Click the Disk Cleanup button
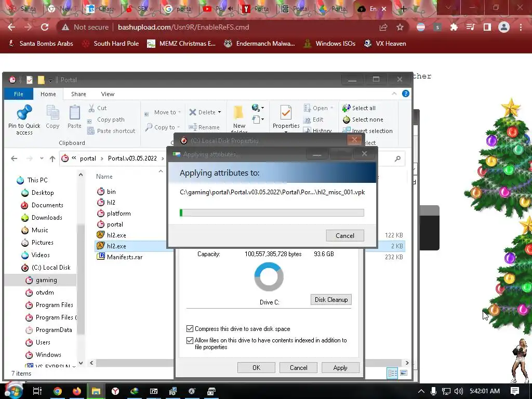Screen dimensions: 532x399 [x=331, y=300]
